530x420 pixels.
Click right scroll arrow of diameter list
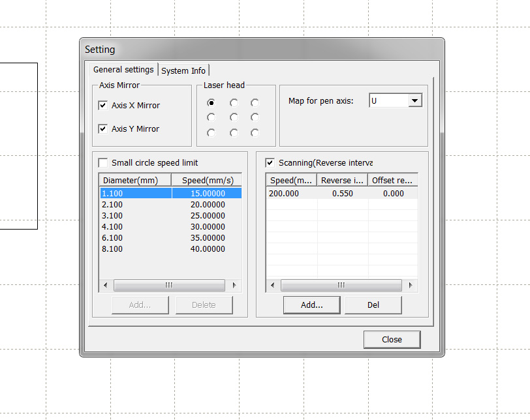point(234,285)
